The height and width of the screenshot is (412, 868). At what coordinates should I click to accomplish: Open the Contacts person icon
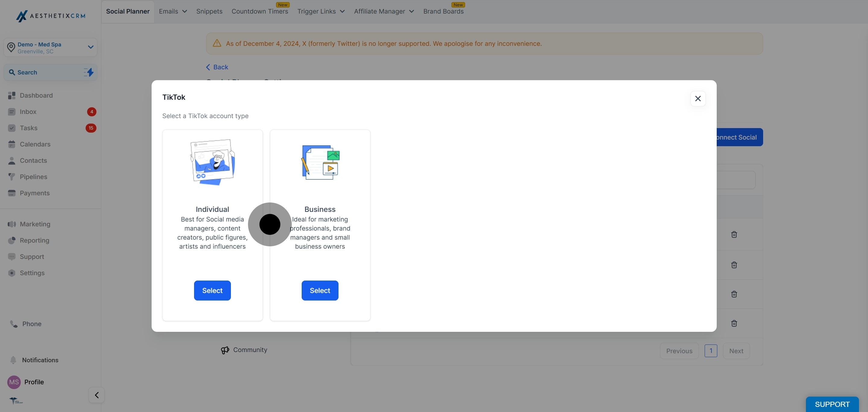click(12, 161)
